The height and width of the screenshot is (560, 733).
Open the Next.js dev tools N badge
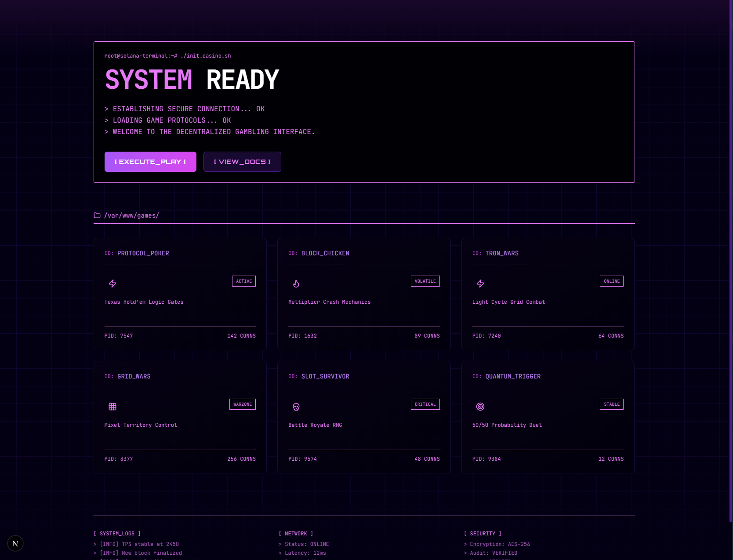pos(15,543)
